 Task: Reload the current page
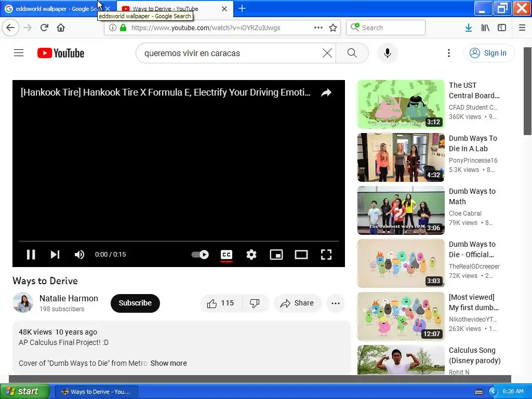click(x=44, y=28)
